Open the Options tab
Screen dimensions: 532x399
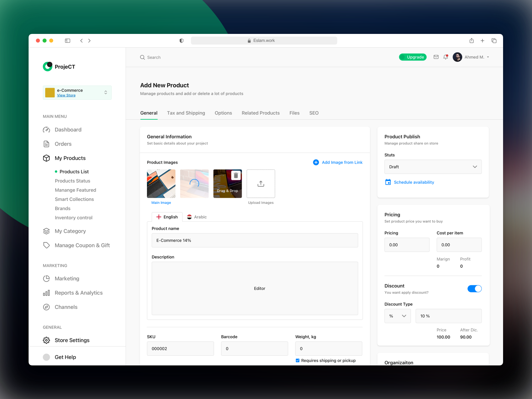point(223,113)
